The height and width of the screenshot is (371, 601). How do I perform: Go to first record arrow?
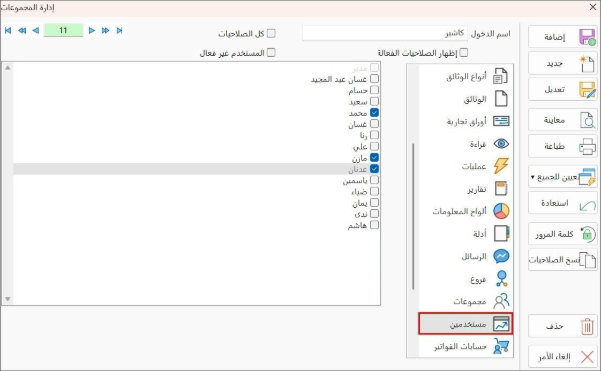point(8,31)
